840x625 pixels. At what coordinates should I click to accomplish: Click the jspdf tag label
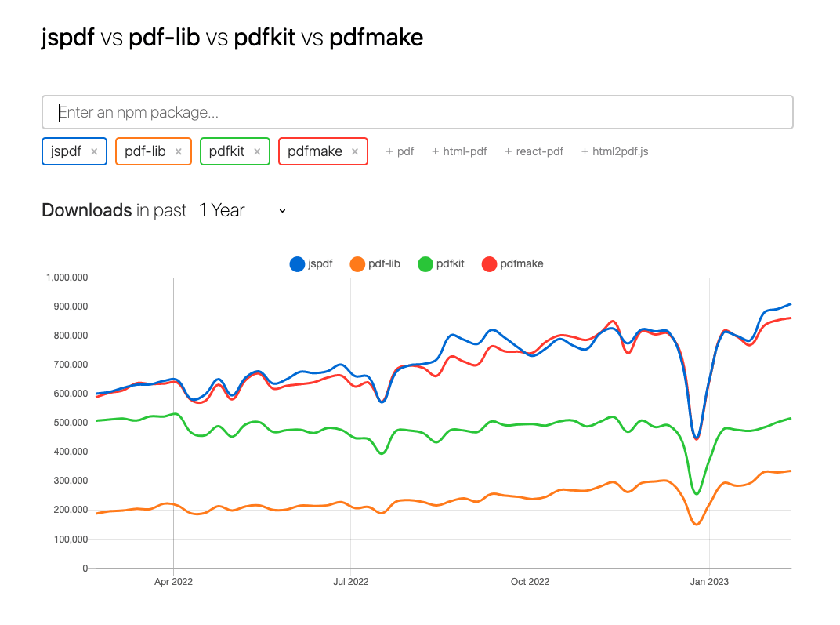pyautogui.click(x=66, y=151)
